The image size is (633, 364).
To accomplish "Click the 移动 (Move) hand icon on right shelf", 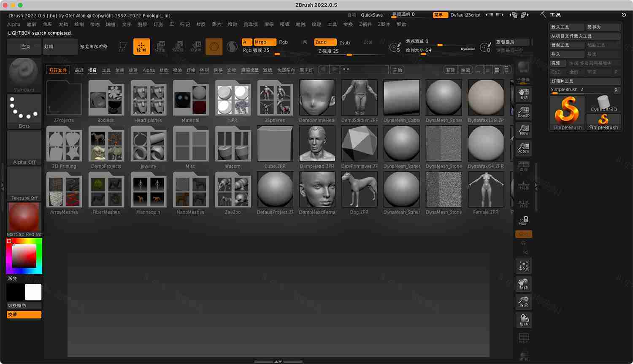I will (523, 284).
